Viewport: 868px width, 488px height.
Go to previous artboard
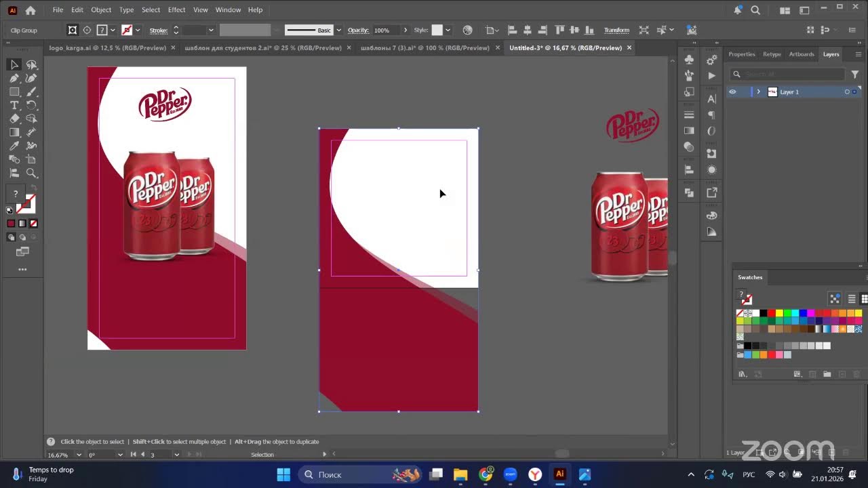tap(142, 455)
